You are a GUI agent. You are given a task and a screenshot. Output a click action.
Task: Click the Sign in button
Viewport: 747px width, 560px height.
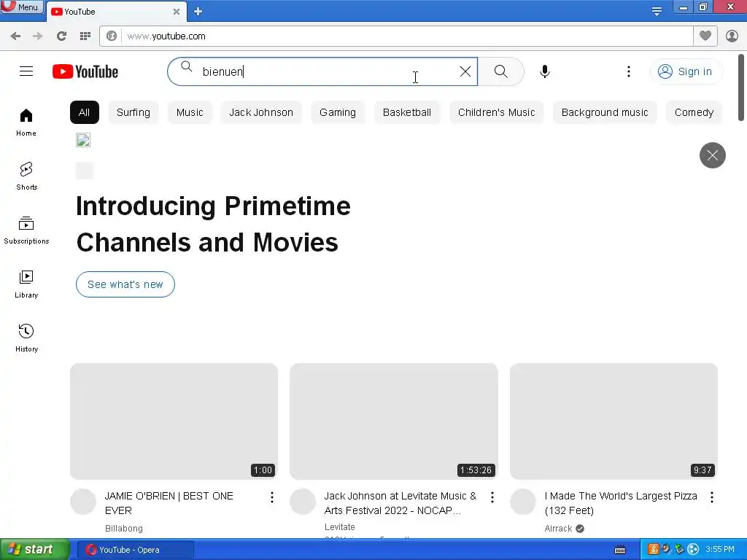coord(686,71)
